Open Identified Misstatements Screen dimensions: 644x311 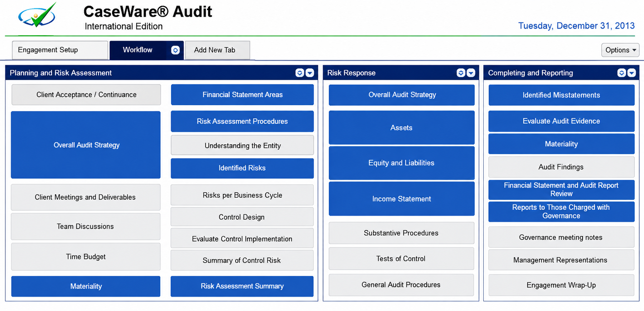tap(562, 95)
